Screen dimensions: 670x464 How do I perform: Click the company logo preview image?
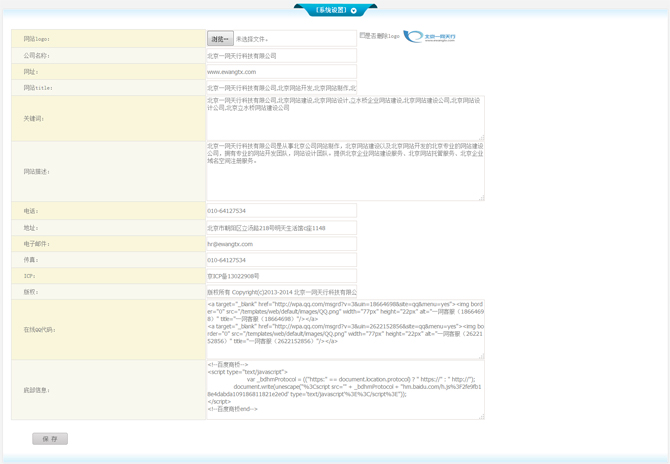click(429, 37)
